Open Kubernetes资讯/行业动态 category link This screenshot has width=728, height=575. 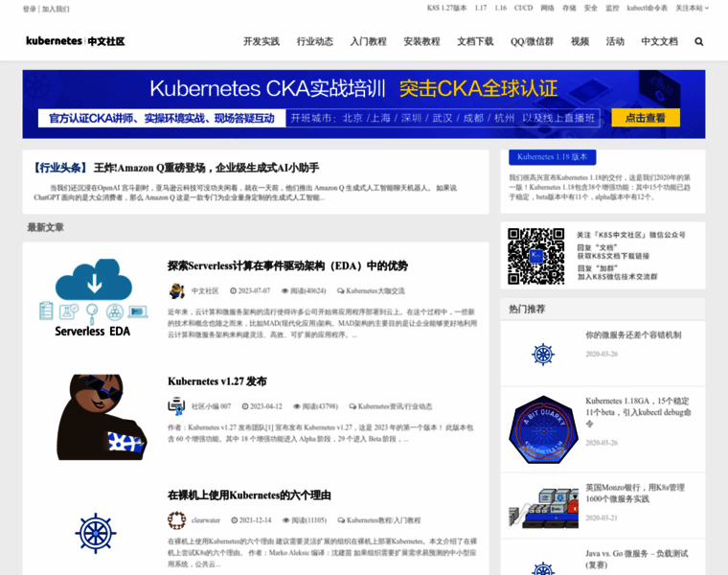pos(395,406)
